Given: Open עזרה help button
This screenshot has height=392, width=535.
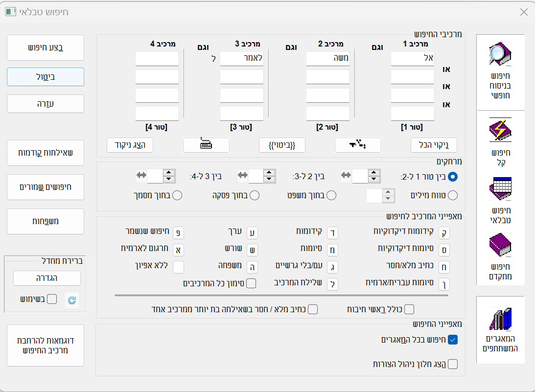Looking at the screenshot, I should tap(46, 104).
